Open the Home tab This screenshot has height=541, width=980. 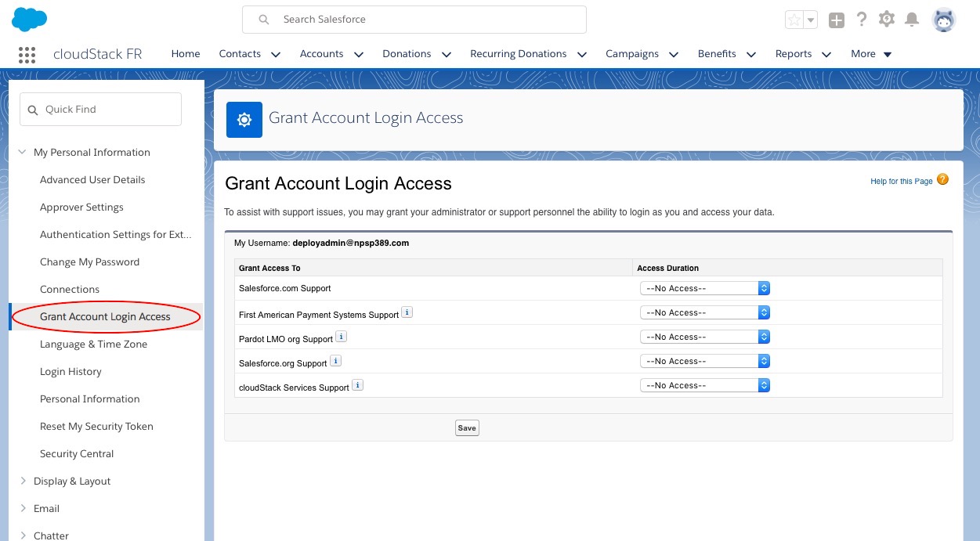(186, 54)
